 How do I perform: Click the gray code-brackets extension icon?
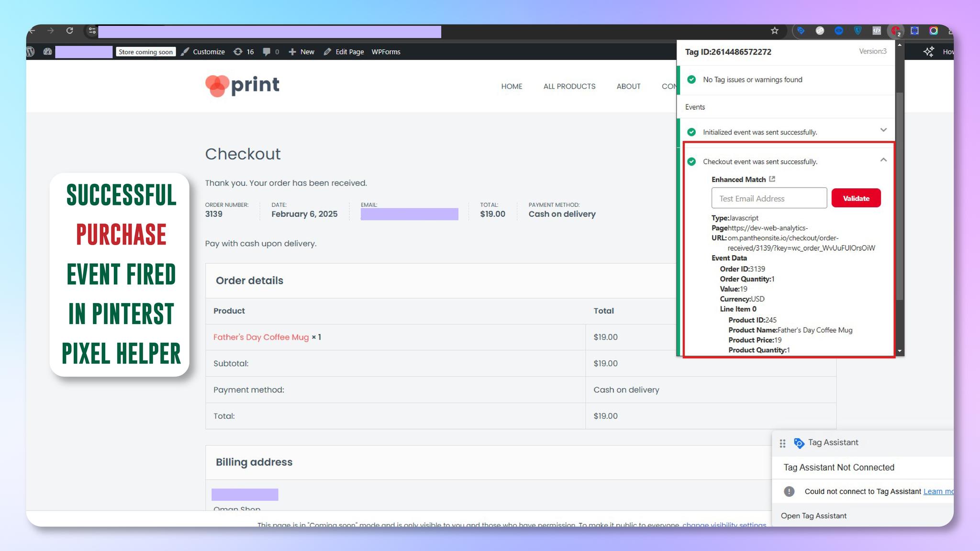(877, 31)
